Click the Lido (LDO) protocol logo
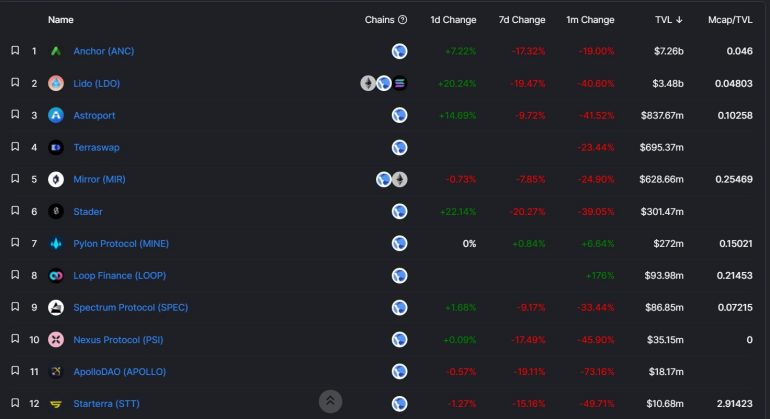770x419 pixels. [56, 83]
